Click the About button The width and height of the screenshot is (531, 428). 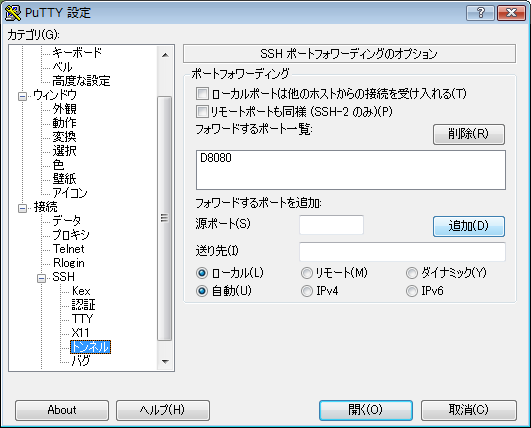pos(62,410)
